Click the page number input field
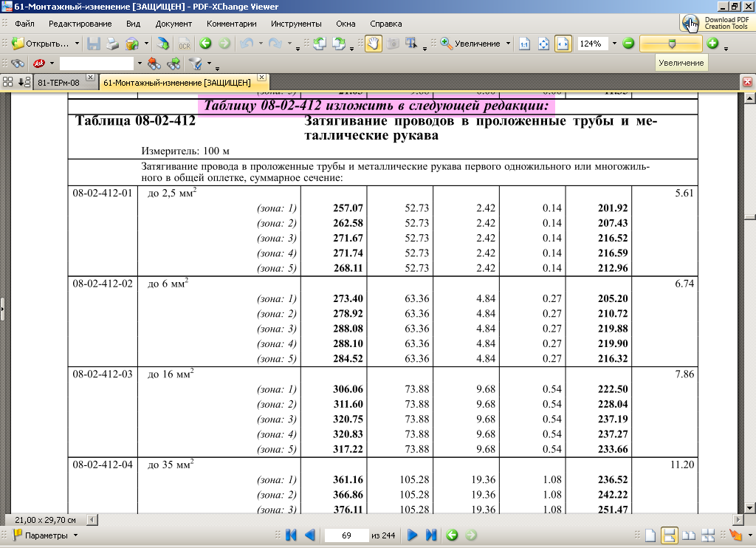The width and height of the screenshot is (756, 548). [x=346, y=535]
